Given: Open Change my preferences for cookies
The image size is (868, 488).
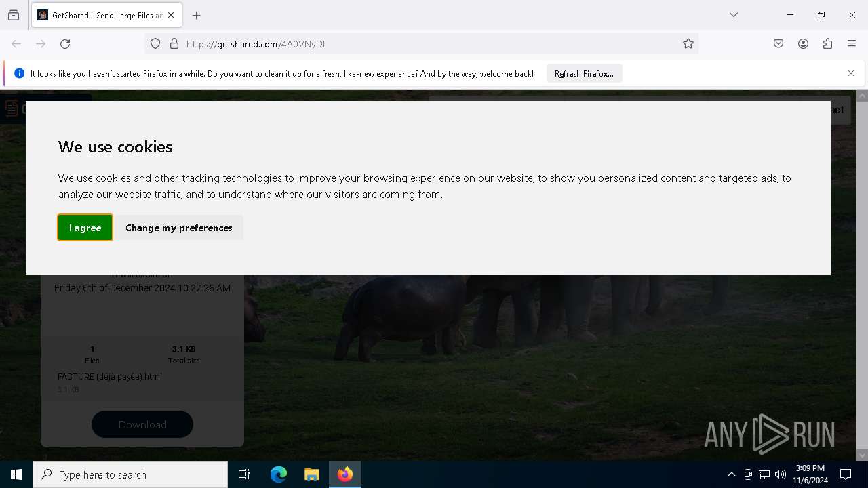Looking at the screenshot, I should (179, 228).
